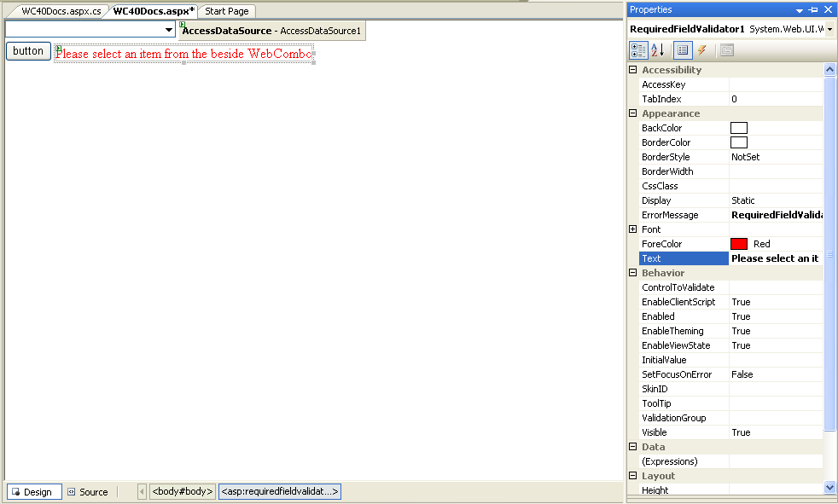Screen dimensions: 838x504
Task: Select the <body#body> tag navigator
Action: tap(182, 492)
